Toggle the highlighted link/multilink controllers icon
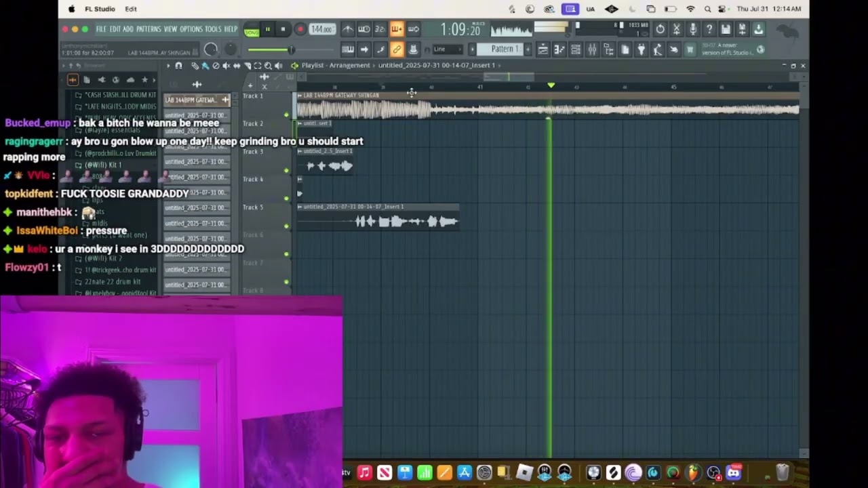 pyautogui.click(x=397, y=49)
